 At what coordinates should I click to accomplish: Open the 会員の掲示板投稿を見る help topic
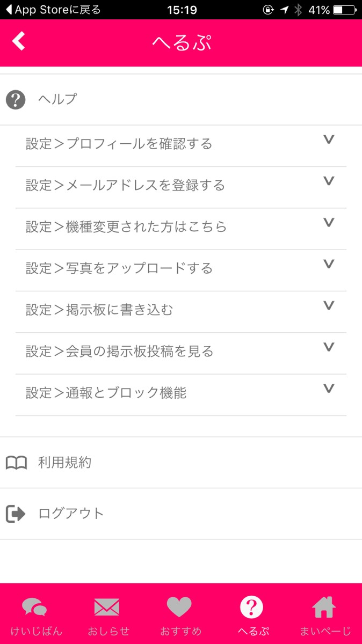[x=120, y=352]
